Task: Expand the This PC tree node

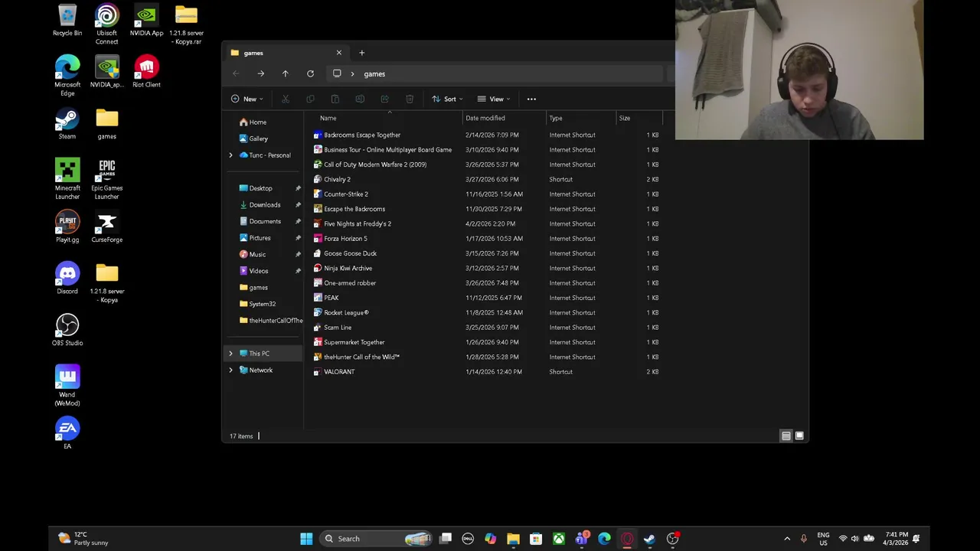Action: point(230,354)
